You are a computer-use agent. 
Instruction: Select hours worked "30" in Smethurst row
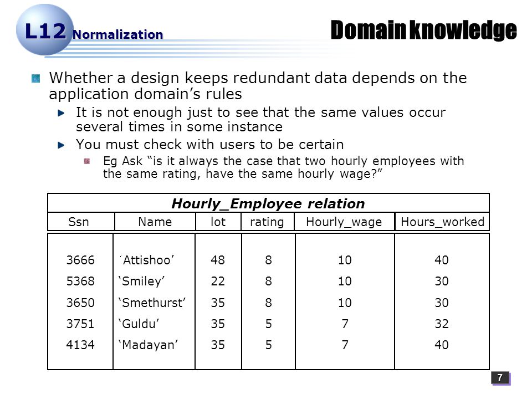(x=442, y=303)
